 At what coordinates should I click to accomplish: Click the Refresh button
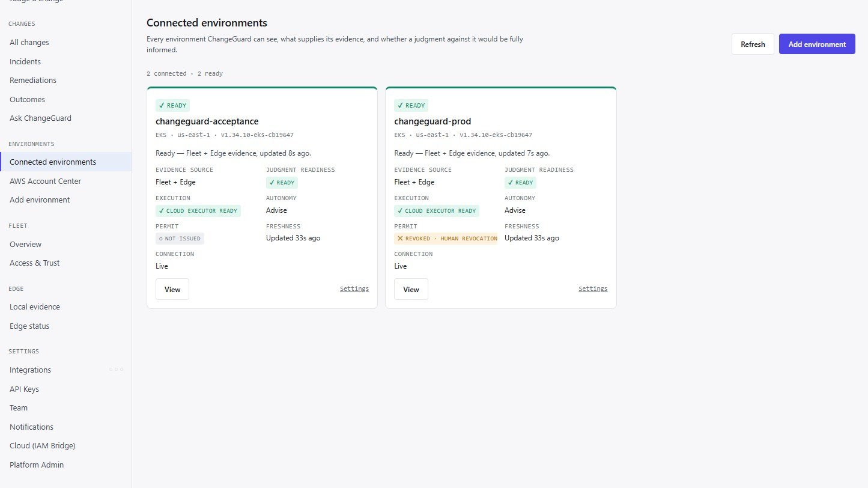coord(753,44)
